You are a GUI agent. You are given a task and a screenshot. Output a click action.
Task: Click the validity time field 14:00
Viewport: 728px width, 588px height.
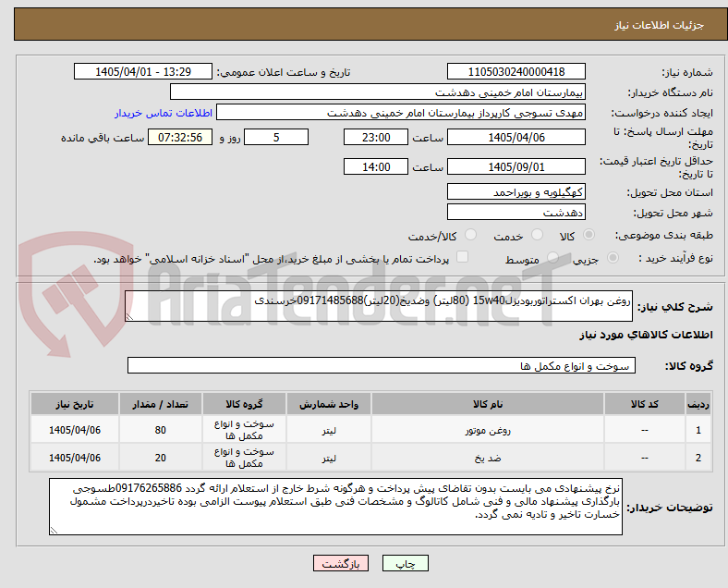[x=376, y=166]
